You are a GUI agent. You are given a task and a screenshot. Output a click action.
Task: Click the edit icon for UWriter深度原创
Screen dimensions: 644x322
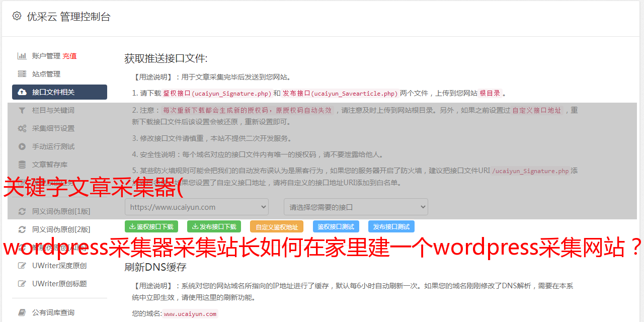[x=22, y=266]
